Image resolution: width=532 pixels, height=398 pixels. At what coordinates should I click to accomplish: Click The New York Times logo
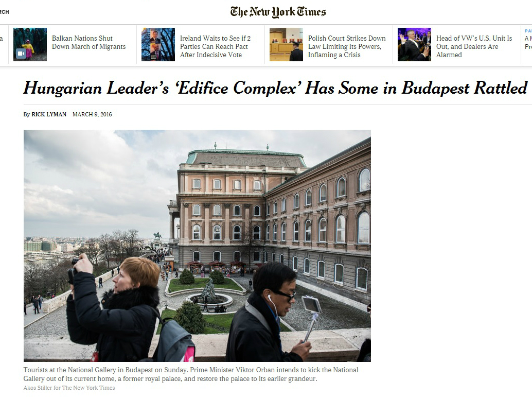[x=278, y=12]
